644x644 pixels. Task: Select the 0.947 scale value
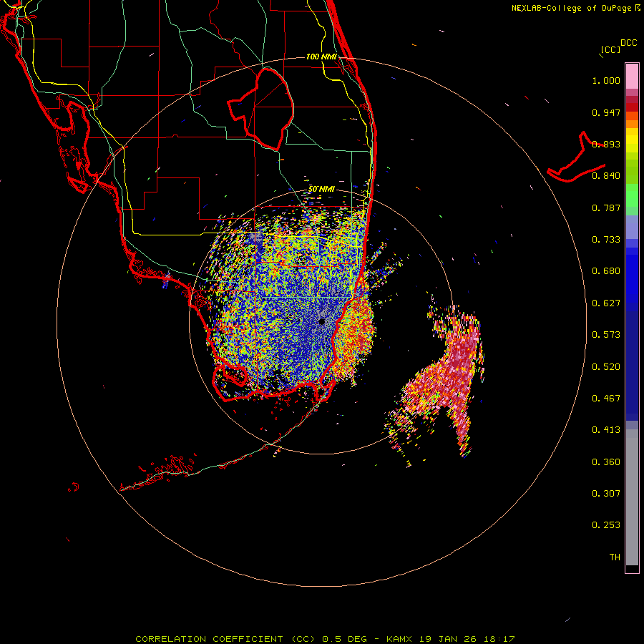pos(606,112)
